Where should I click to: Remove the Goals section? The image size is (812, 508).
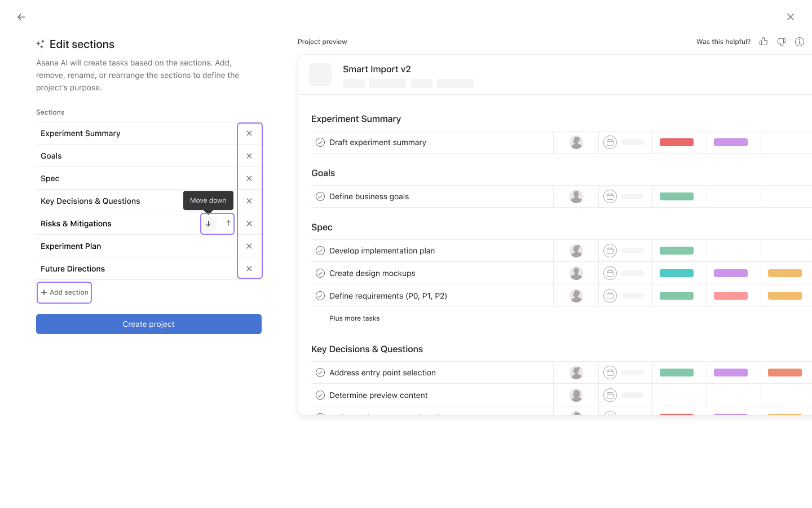(x=249, y=155)
